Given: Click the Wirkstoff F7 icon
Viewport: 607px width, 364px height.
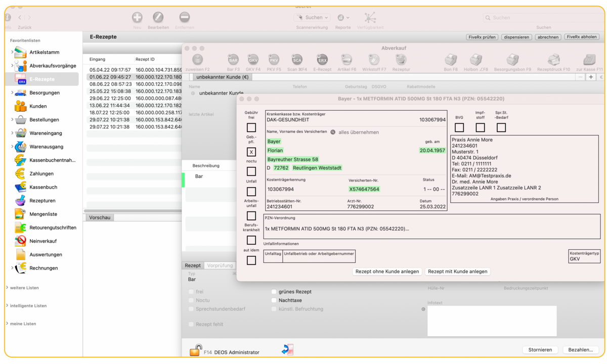Looking at the screenshot, I should pos(374,60).
